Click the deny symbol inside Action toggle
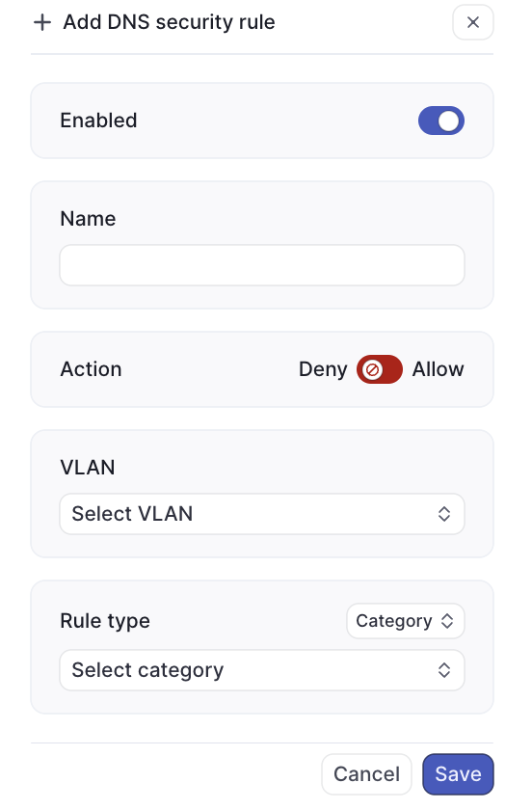Viewport: 532px width, 810px height. coord(372,369)
